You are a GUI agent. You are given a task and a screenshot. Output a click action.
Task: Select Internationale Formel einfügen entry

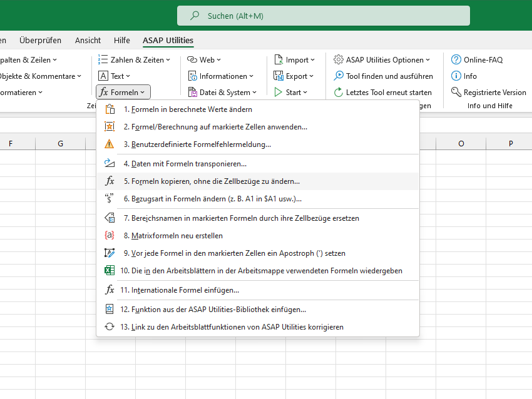[258, 290]
